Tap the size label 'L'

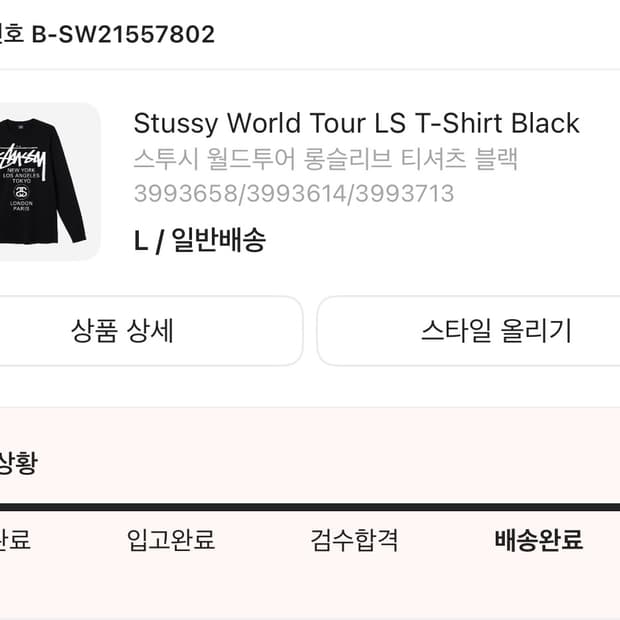(x=141, y=241)
